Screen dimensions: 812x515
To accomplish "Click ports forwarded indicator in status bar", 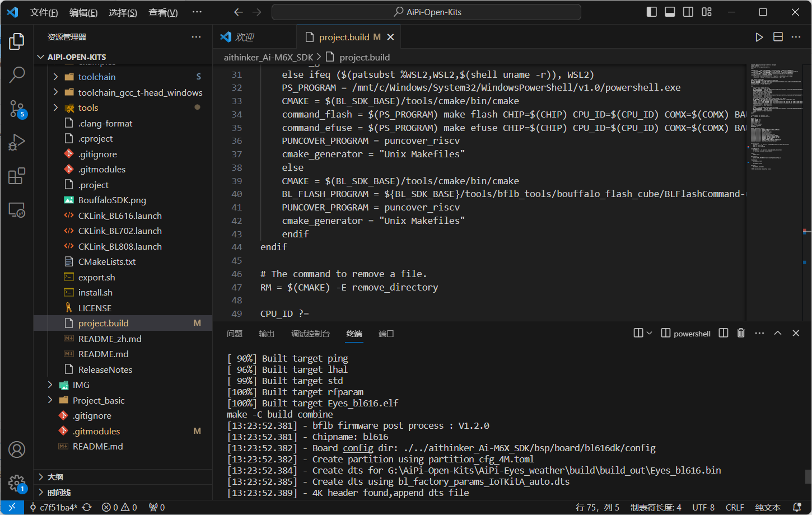I will coord(157,507).
